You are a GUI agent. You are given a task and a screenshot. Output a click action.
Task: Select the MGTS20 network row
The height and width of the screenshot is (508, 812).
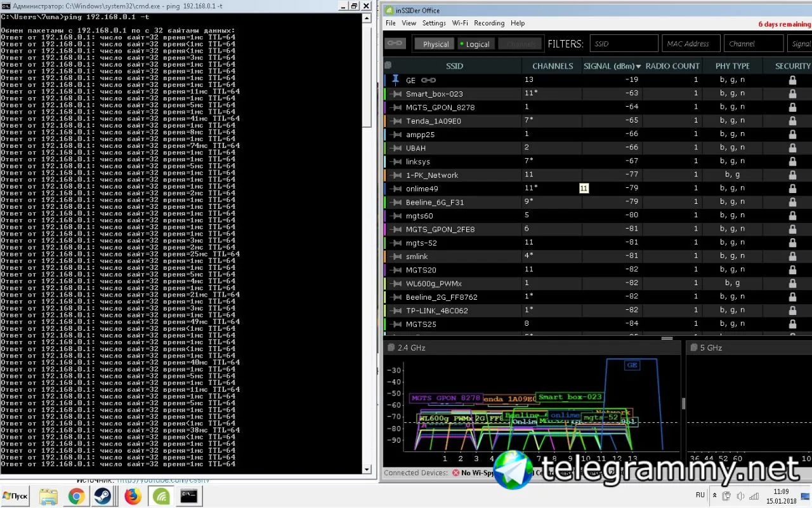coord(598,270)
